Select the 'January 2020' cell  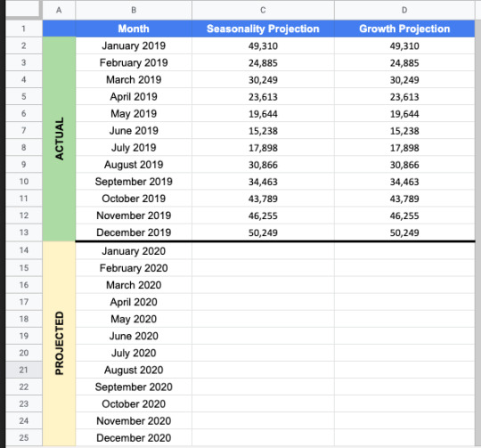point(134,251)
